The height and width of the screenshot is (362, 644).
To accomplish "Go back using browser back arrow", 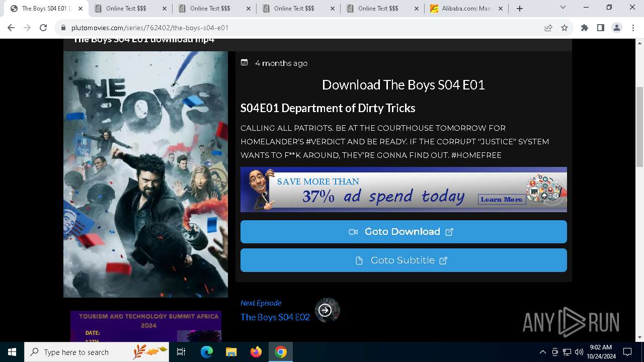I will click(x=11, y=28).
